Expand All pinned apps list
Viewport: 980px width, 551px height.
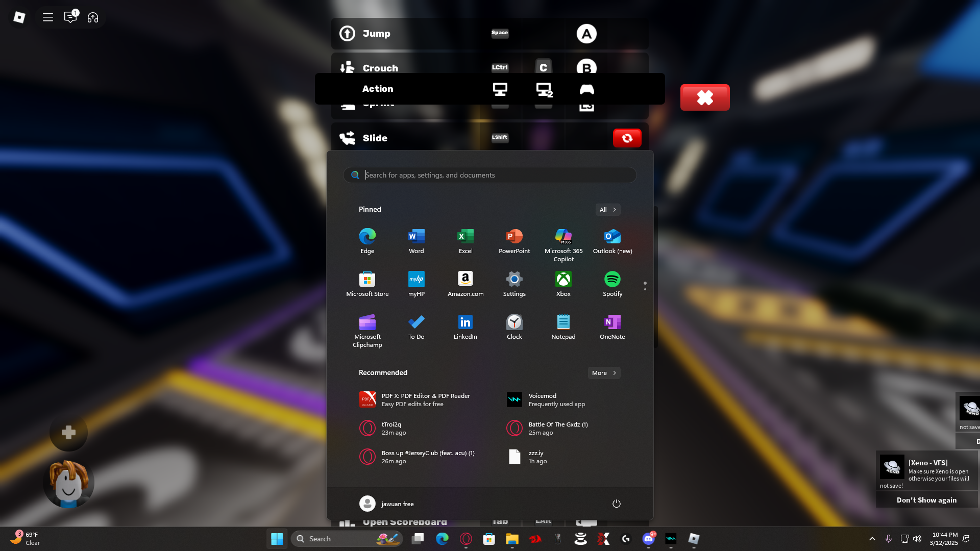click(607, 210)
